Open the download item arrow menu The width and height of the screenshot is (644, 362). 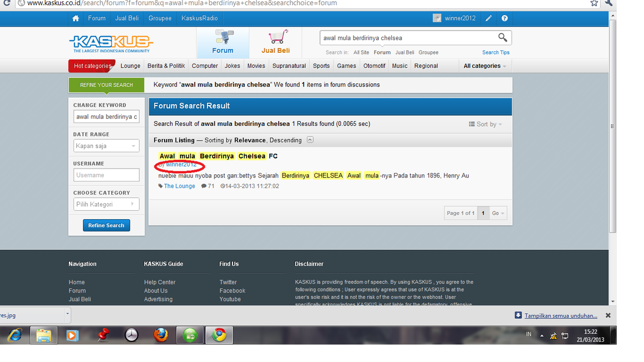point(67,313)
